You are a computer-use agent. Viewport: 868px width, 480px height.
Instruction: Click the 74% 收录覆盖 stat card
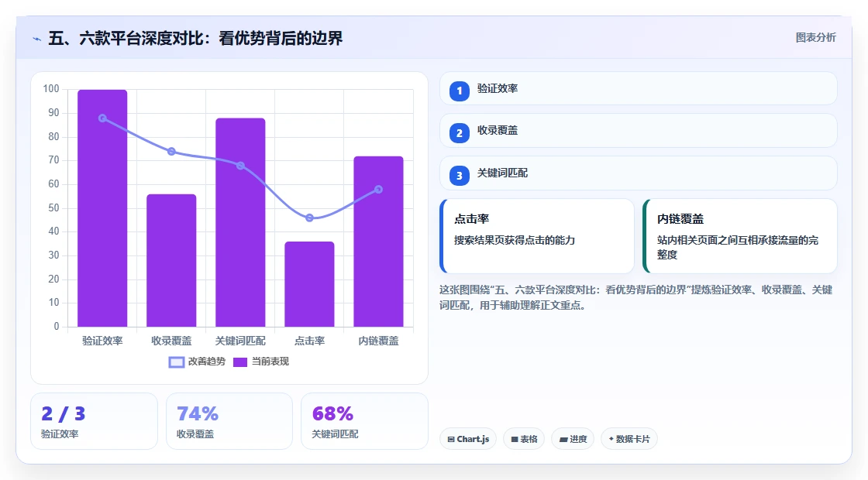pyautogui.click(x=229, y=421)
